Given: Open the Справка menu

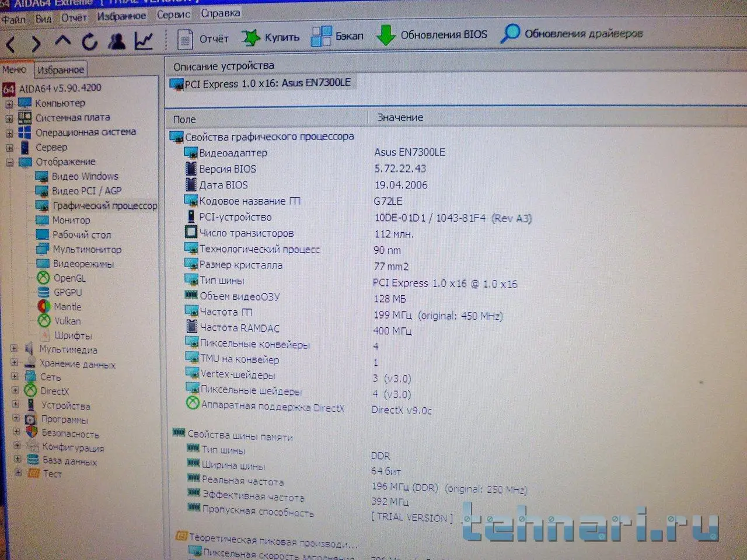Looking at the screenshot, I should [x=221, y=13].
